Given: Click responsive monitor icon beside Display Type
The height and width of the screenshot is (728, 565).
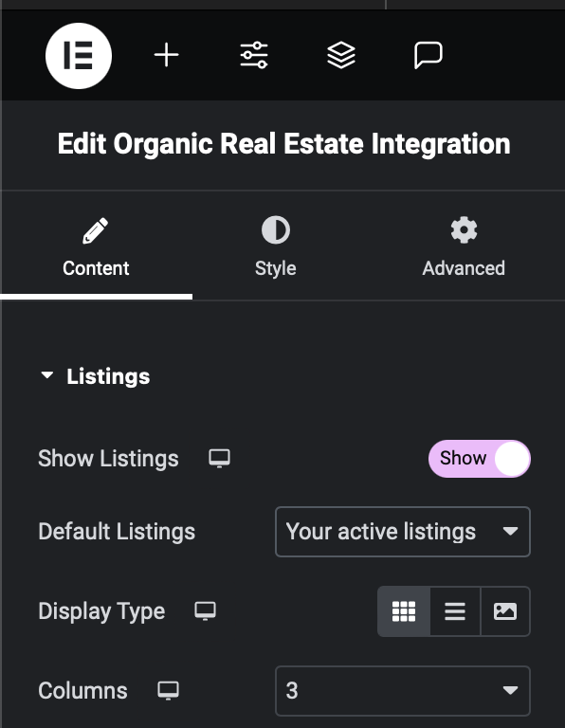Looking at the screenshot, I should click(x=205, y=611).
